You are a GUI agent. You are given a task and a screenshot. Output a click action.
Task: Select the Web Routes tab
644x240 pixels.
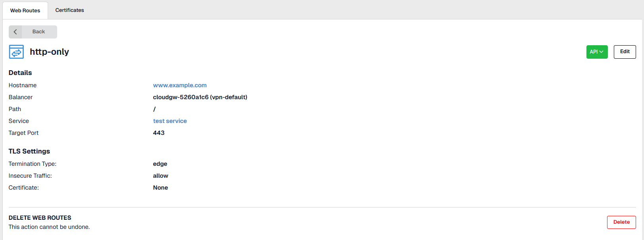pos(25,11)
